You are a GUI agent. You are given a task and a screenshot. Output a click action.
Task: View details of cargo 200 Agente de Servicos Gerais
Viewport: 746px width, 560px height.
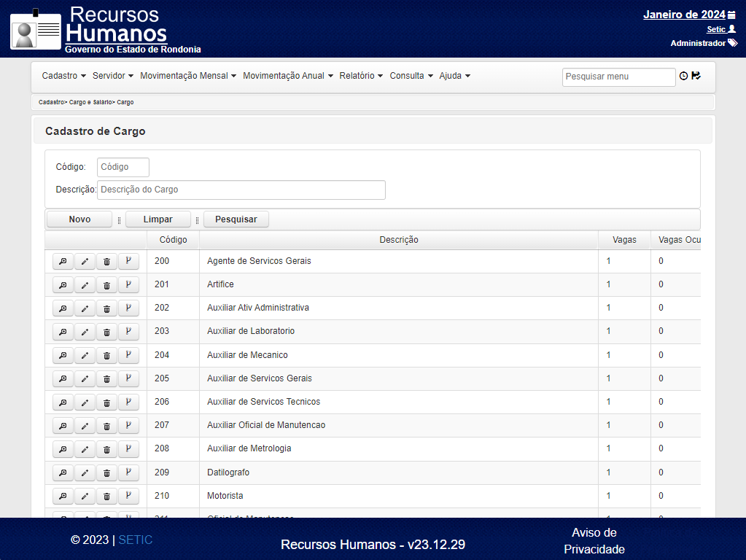click(63, 261)
